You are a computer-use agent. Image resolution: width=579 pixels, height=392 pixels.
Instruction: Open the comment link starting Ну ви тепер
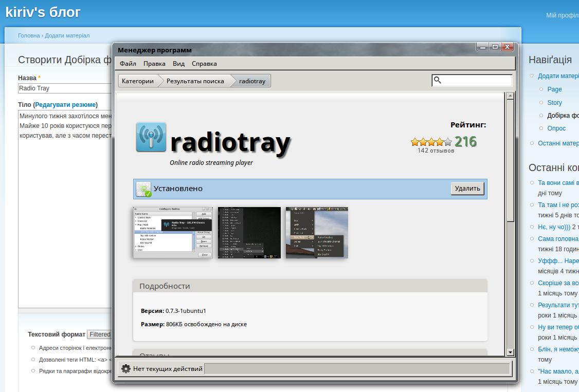(x=558, y=327)
